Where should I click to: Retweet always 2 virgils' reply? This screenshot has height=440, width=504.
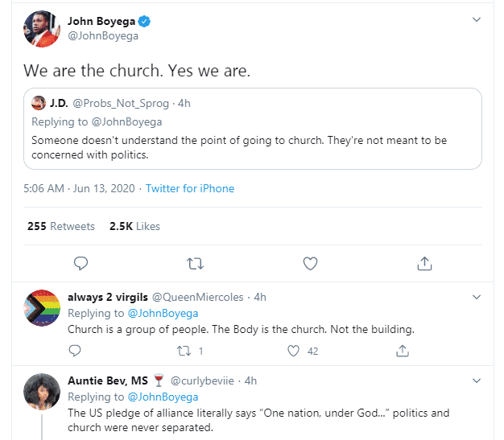tap(183, 351)
